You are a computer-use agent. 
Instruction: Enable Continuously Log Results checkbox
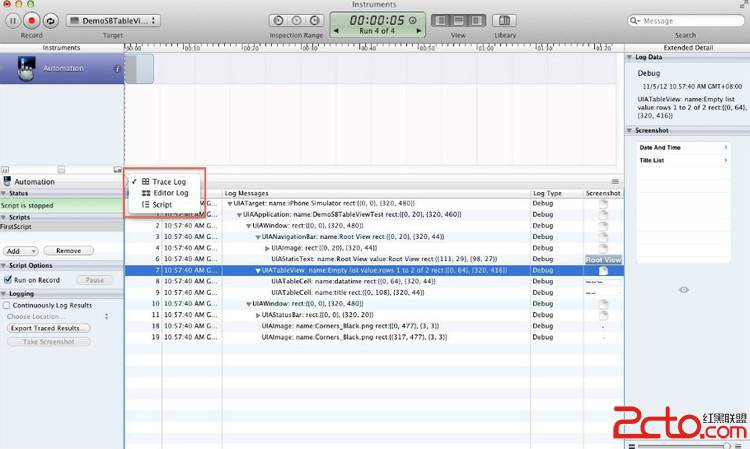[9, 305]
